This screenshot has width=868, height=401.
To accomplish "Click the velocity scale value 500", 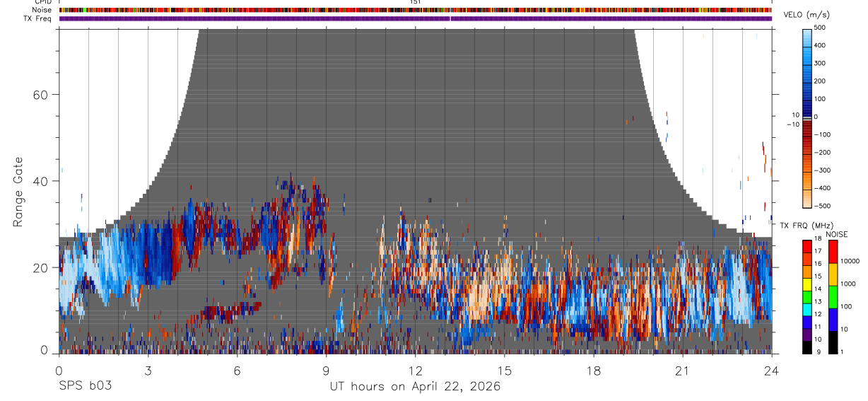I will point(820,28).
